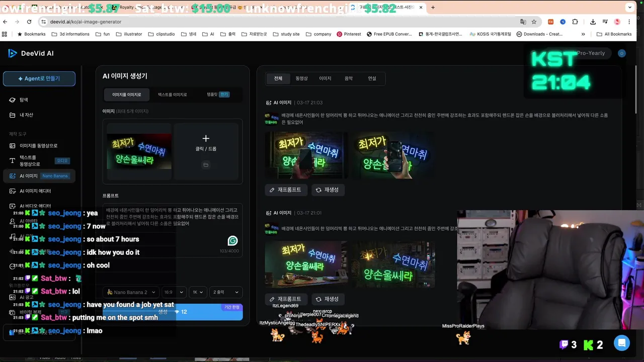The width and height of the screenshot is (644, 362).
Task: Switch to 텍스트를 이미지로 tab
Action: [173, 95]
